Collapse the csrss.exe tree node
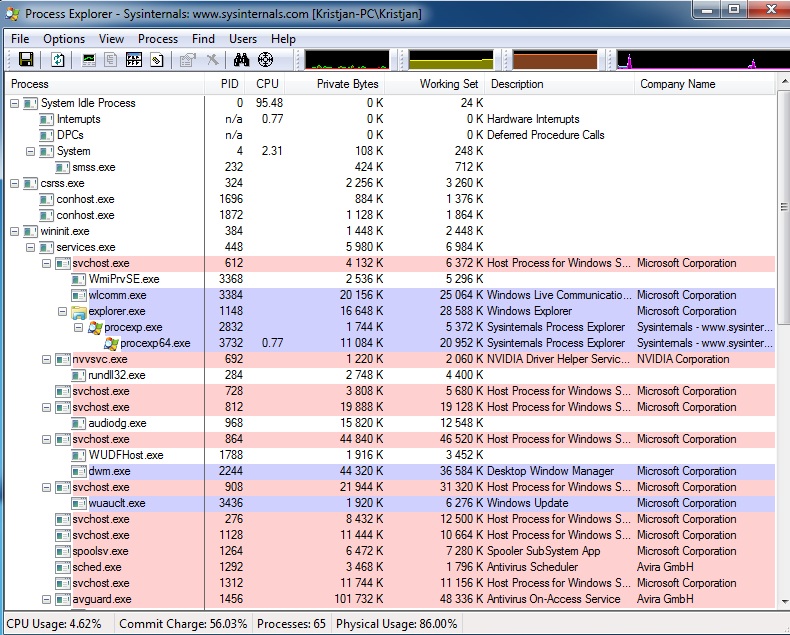The image size is (790, 635). click(x=15, y=183)
